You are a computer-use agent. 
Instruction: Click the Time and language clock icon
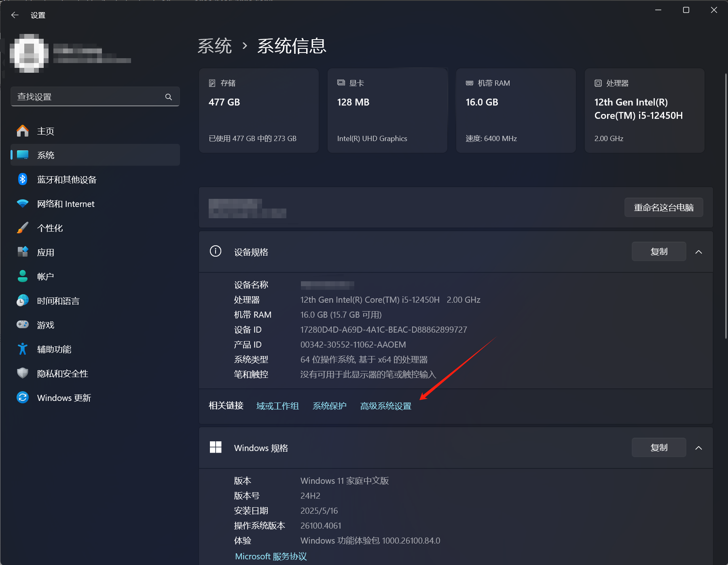[x=23, y=300]
